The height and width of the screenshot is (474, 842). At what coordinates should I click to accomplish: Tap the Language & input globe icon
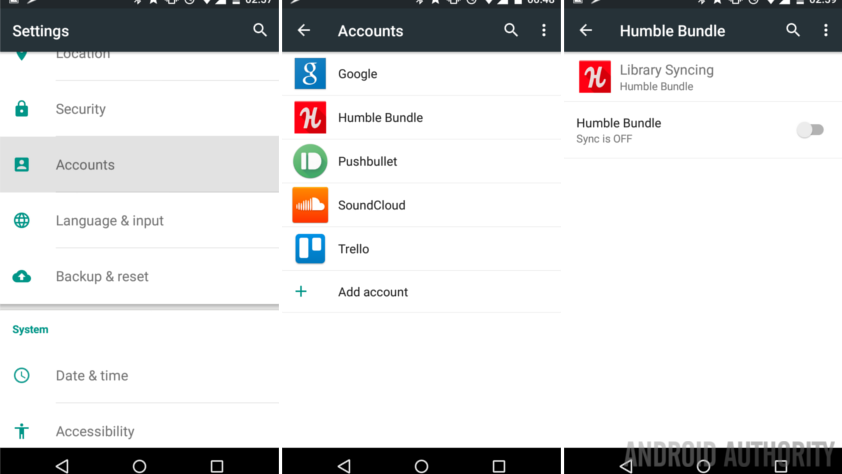21,220
